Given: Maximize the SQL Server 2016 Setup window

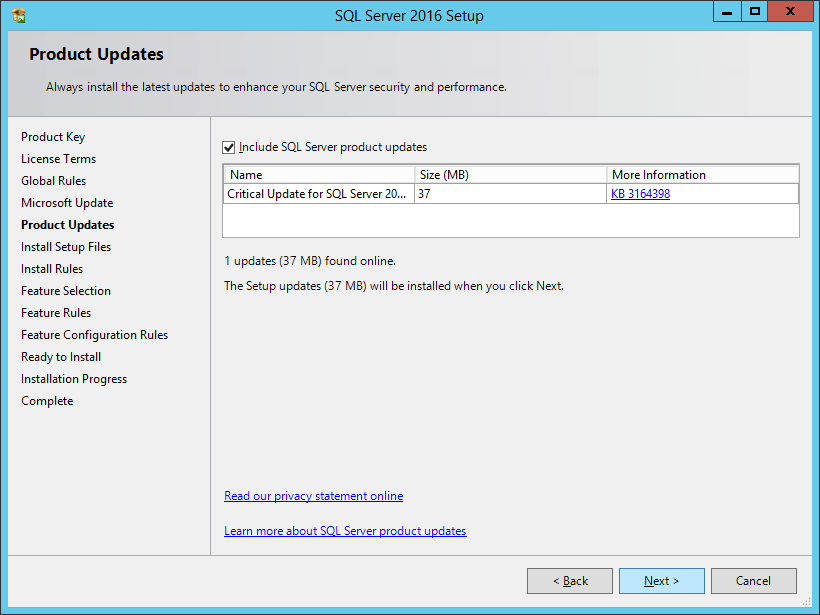Looking at the screenshot, I should [755, 12].
